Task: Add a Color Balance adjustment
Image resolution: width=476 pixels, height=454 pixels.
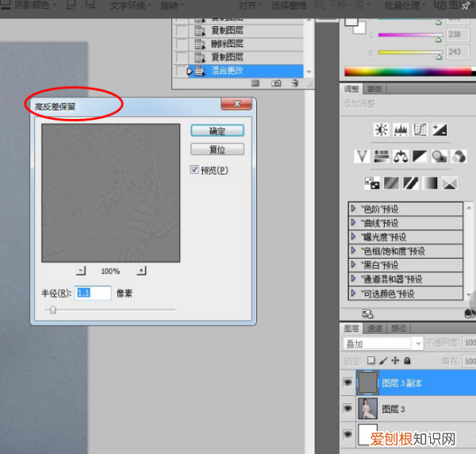Action: coord(401,156)
